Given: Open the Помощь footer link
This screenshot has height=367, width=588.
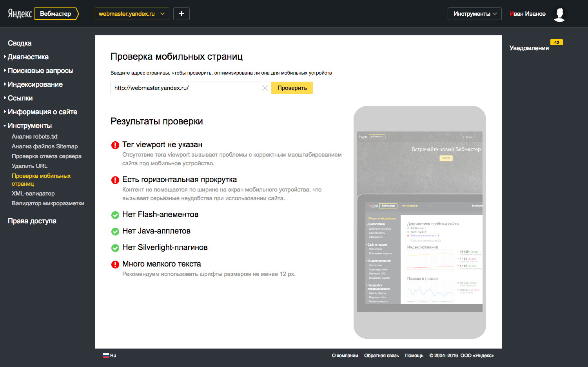Looking at the screenshot, I should point(414,356).
